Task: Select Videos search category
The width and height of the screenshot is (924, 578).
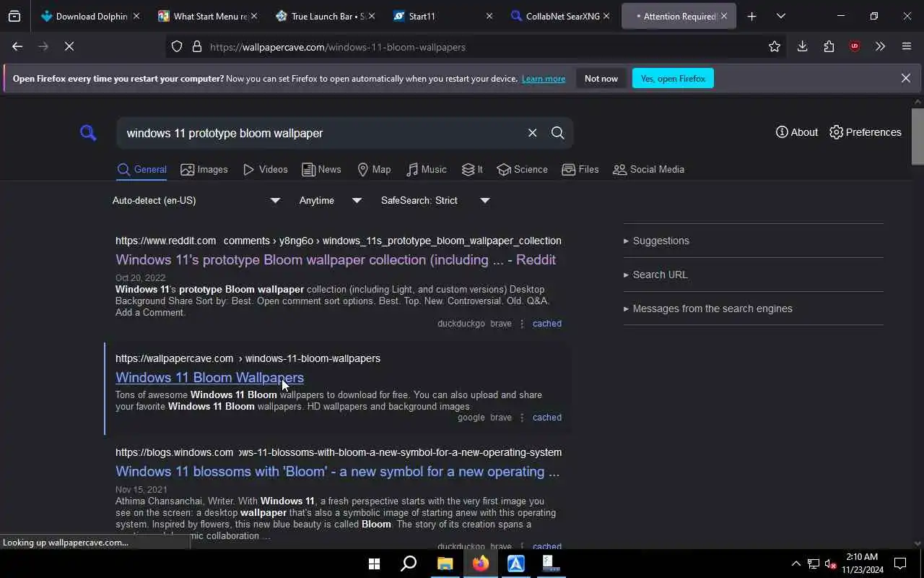Action: point(266,169)
